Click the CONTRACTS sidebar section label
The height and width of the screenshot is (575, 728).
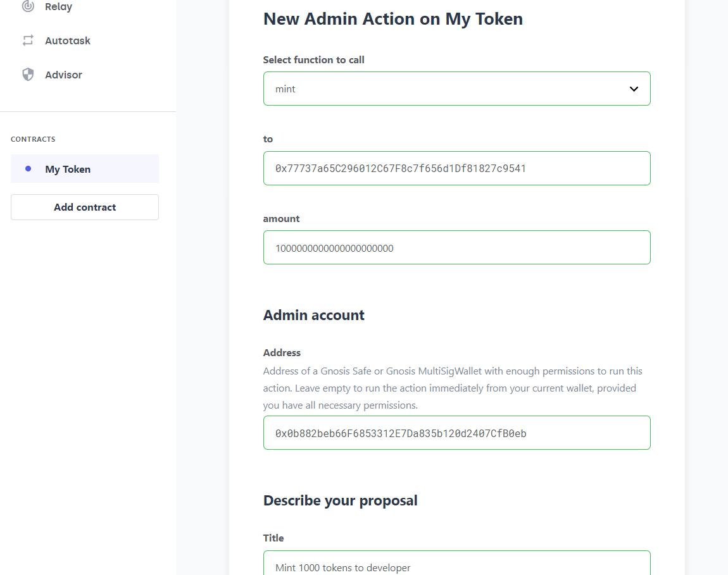(33, 139)
